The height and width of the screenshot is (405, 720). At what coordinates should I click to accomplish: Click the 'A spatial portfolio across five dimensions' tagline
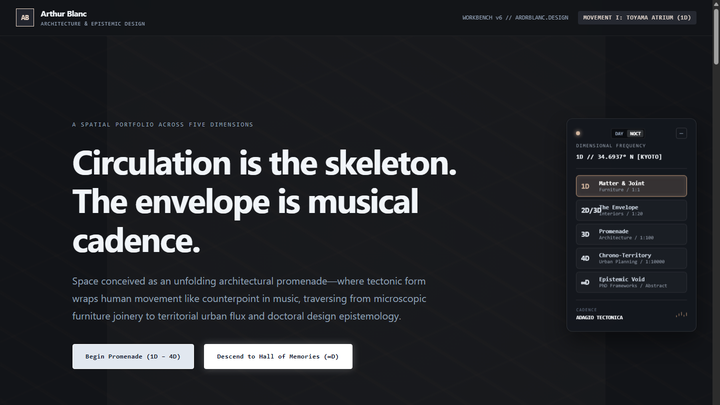163,124
